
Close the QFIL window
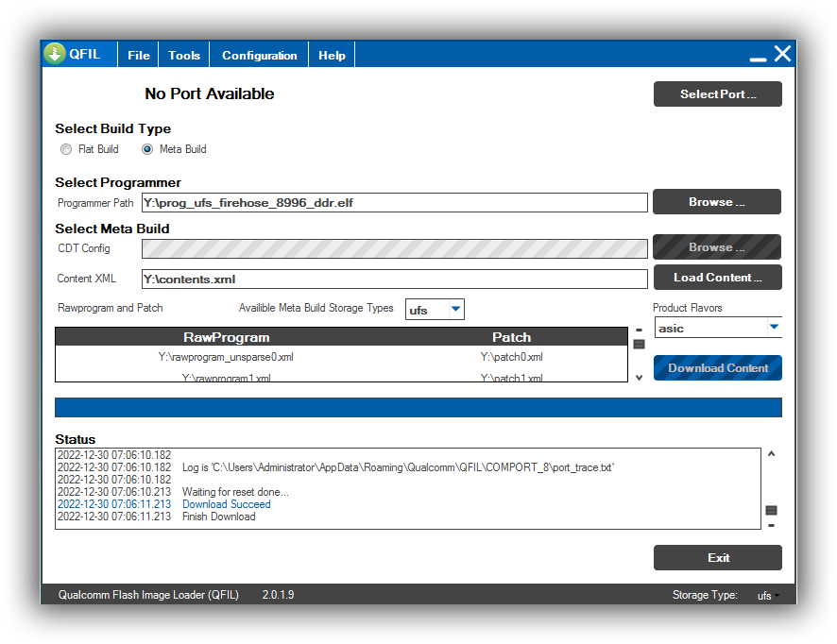click(x=782, y=54)
